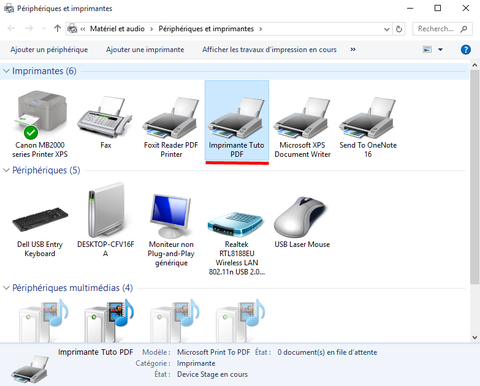
Task: Click Ajouter un périphérique
Action: click(x=49, y=50)
